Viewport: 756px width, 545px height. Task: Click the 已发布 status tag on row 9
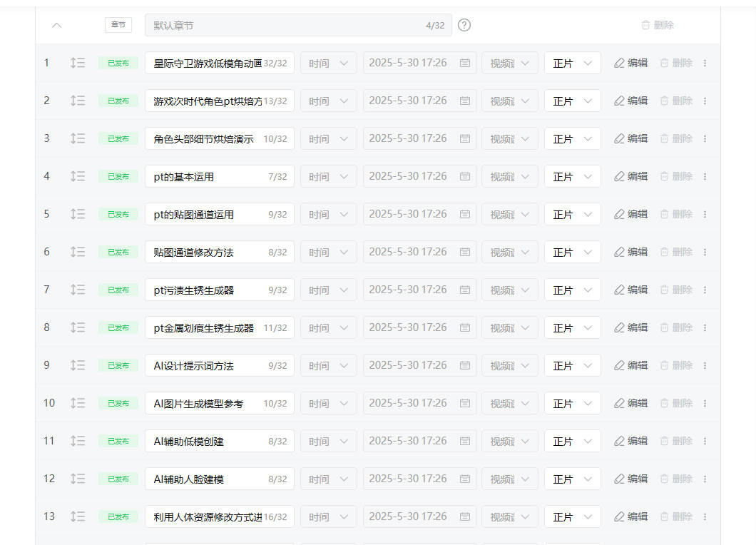[118, 365]
